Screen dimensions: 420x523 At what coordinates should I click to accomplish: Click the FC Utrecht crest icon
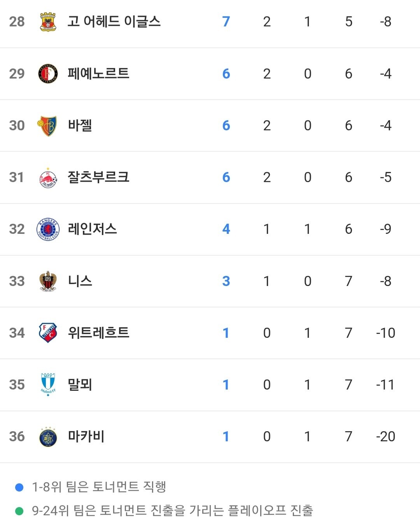tap(48, 333)
